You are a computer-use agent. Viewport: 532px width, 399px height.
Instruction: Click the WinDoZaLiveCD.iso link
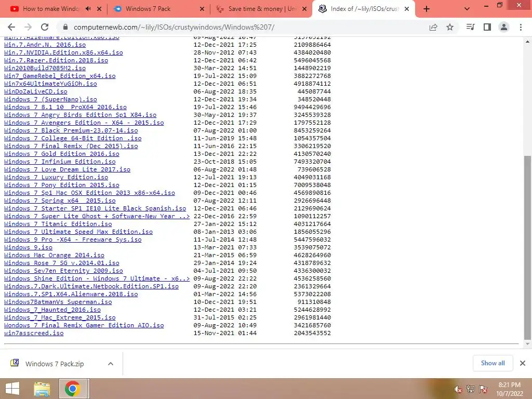pos(36,91)
